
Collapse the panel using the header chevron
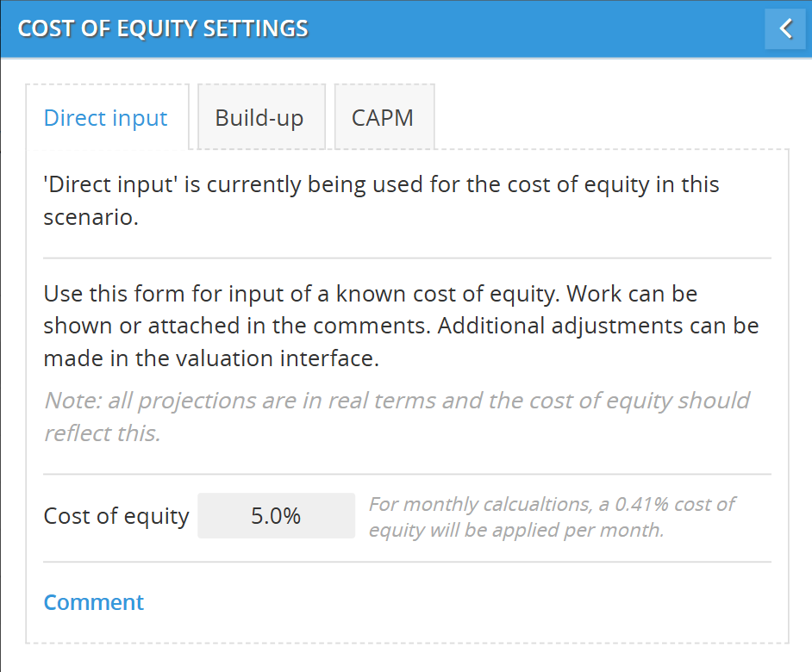point(785,28)
